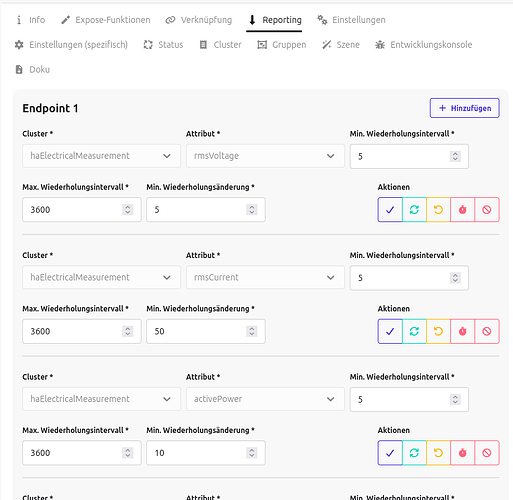Open the Szene tab
This screenshot has width=513, height=500.
pyautogui.click(x=341, y=45)
